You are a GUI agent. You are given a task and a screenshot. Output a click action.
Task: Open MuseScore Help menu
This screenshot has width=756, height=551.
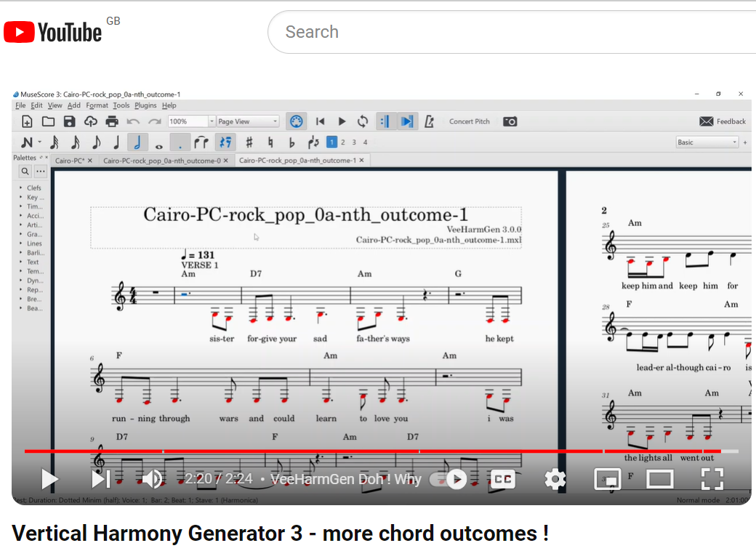point(169,105)
